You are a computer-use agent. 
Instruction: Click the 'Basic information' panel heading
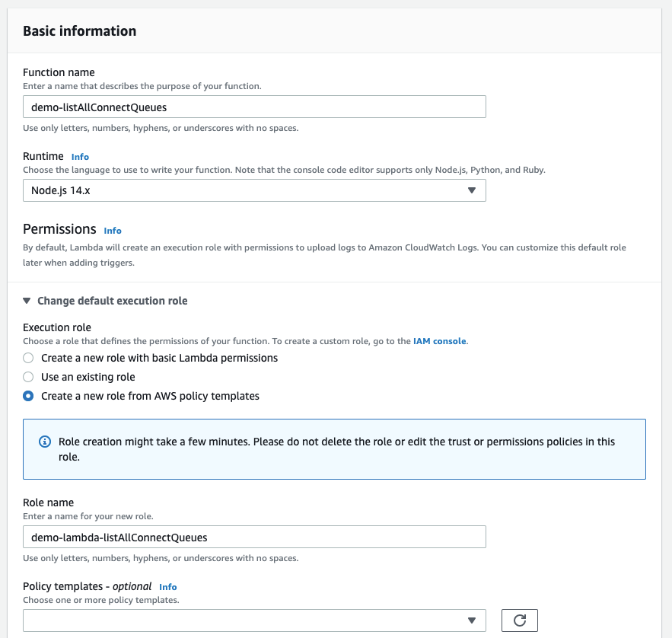80,31
